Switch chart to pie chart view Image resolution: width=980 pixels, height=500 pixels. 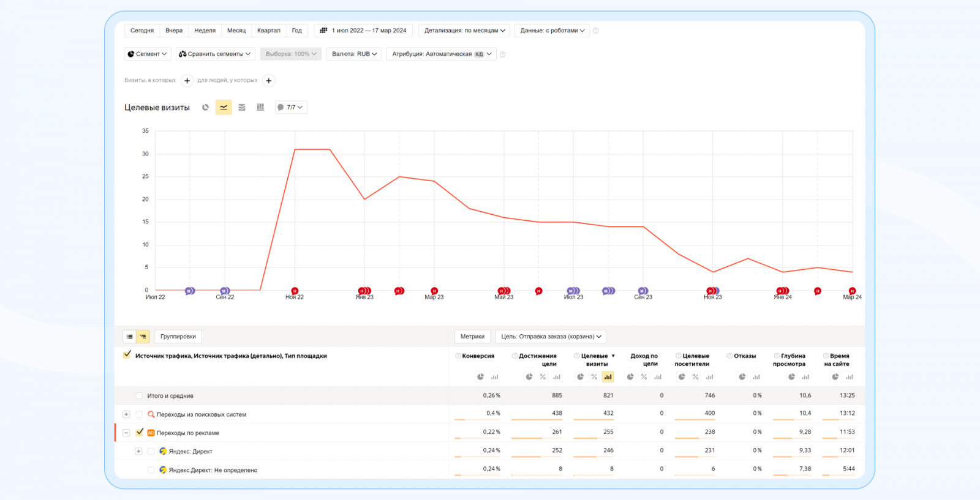pos(206,108)
